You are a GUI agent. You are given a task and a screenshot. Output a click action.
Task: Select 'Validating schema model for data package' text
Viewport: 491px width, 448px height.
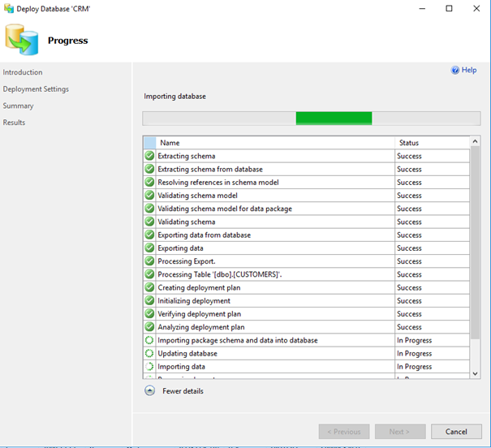pyautogui.click(x=225, y=209)
